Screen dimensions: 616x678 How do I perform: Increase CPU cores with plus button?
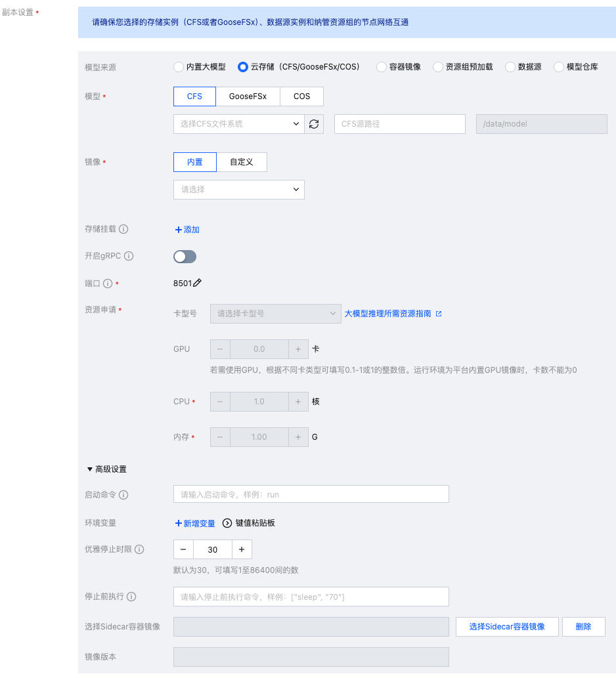click(x=298, y=402)
